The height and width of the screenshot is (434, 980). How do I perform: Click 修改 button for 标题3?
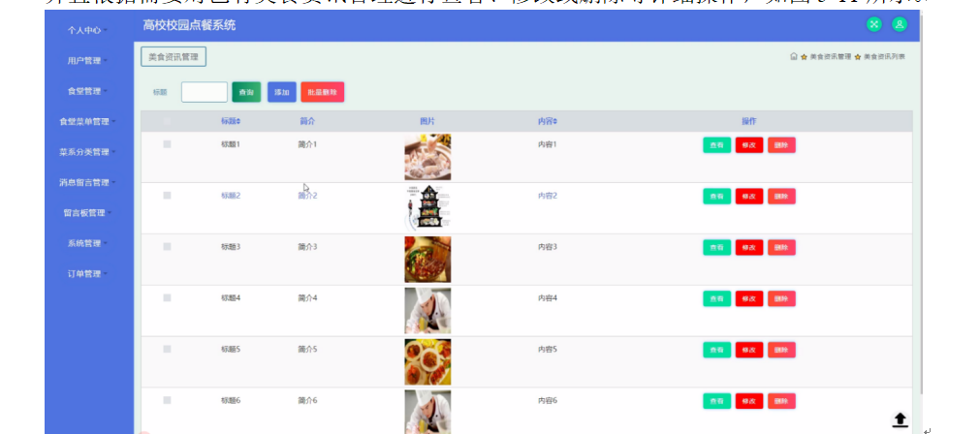click(x=749, y=247)
